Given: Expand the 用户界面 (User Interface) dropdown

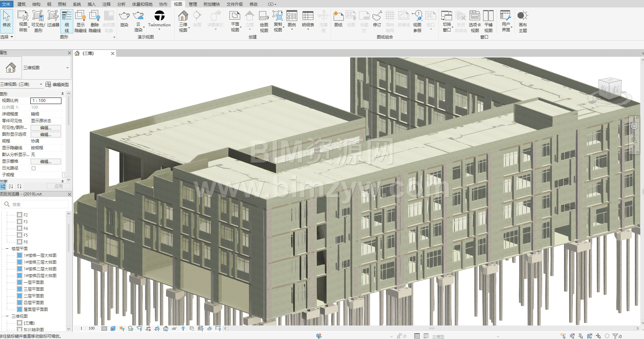Looking at the screenshot, I should pos(506,21).
